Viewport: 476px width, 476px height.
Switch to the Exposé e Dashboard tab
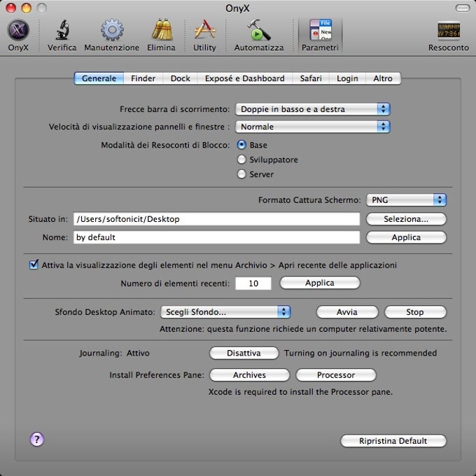coord(245,78)
